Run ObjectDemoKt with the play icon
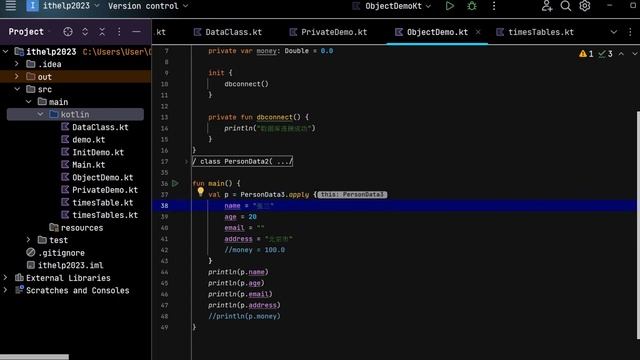640x360 pixels. click(x=450, y=6)
